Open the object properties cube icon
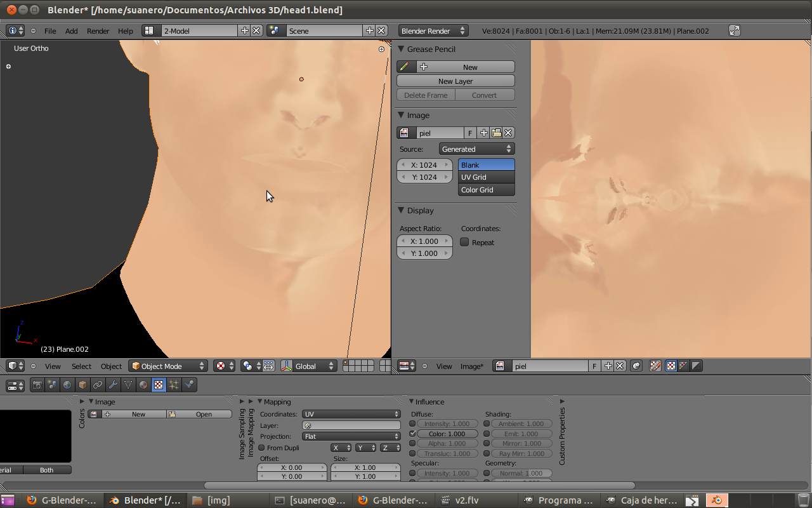 (x=82, y=385)
